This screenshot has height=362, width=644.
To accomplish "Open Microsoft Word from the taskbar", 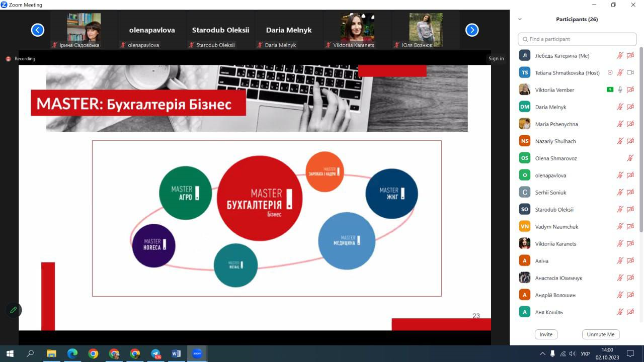I will [x=176, y=353].
